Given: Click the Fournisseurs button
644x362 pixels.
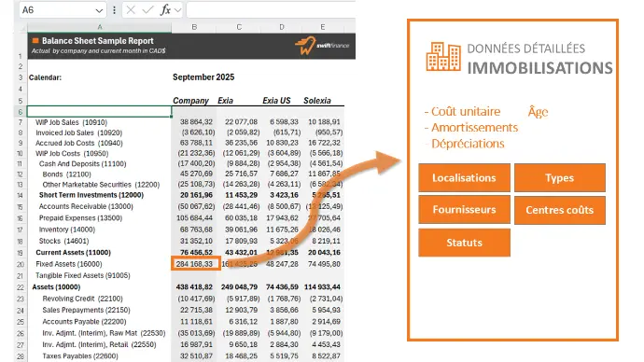Looking at the screenshot, I should (x=464, y=210).
